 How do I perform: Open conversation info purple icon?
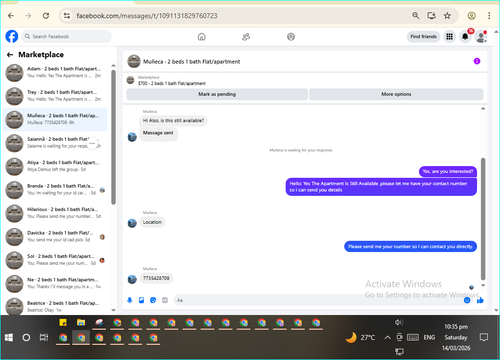click(477, 61)
